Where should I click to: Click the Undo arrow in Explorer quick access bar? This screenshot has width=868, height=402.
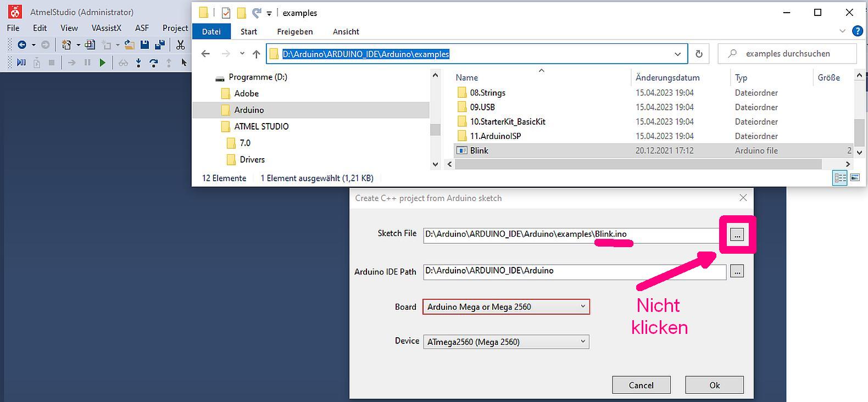(256, 13)
